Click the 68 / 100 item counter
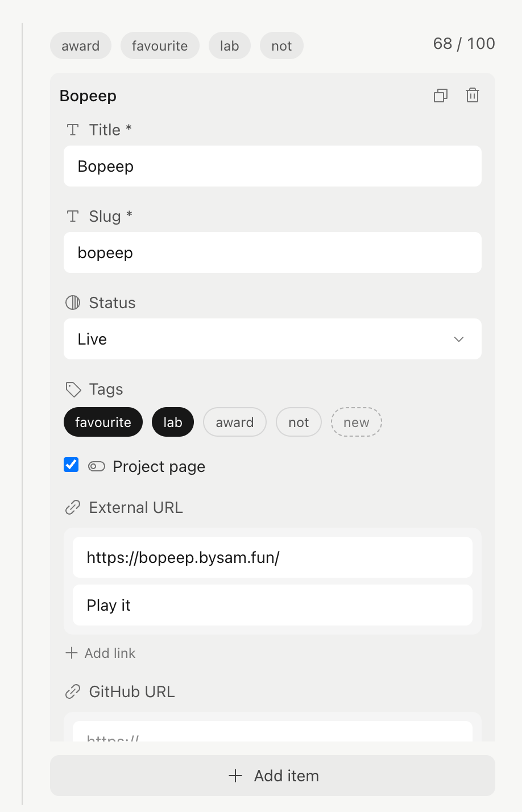522x812 pixels. (464, 44)
